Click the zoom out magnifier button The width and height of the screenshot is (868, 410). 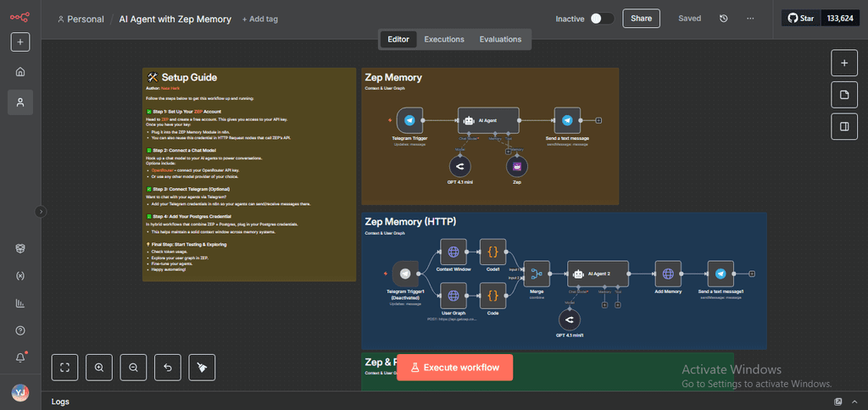click(x=133, y=368)
